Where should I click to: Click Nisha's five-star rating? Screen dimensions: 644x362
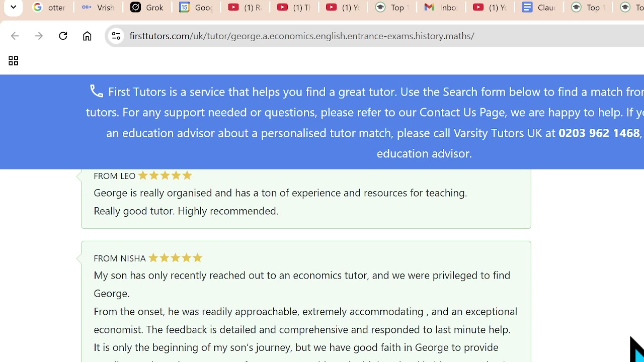175,258
